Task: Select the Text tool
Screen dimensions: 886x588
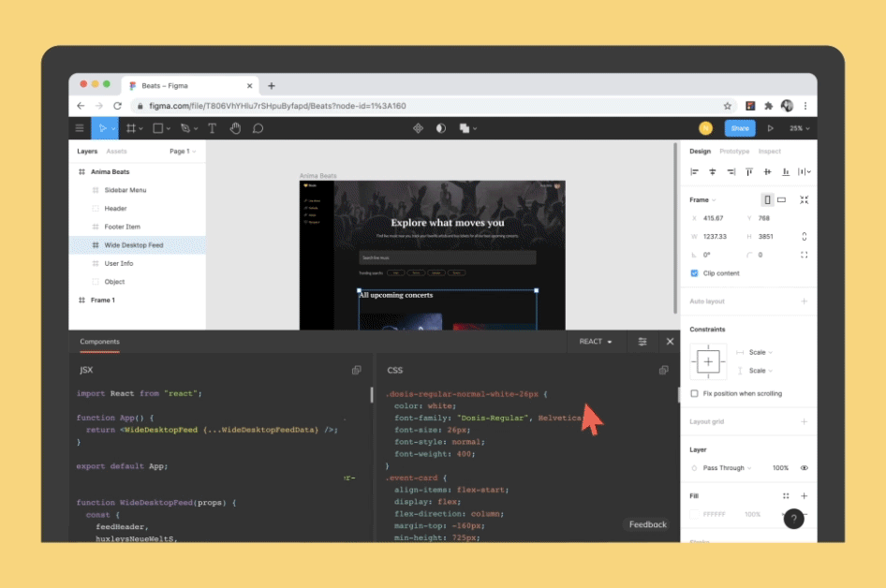Action: tap(212, 127)
